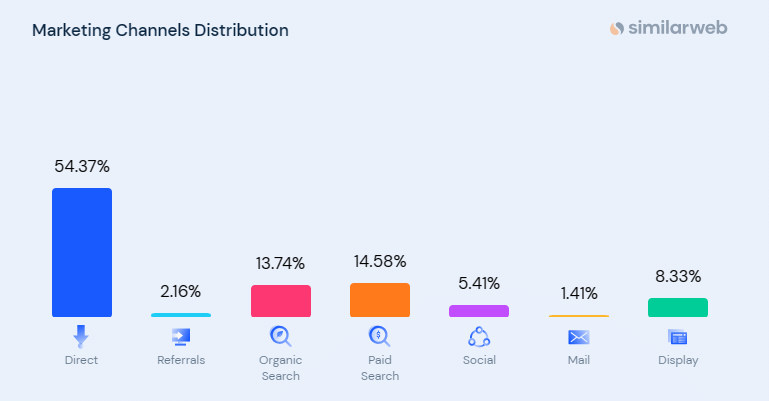Click the Paid Search dollar magnifier icon
The height and width of the screenshot is (401, 769).
[379, 336]
